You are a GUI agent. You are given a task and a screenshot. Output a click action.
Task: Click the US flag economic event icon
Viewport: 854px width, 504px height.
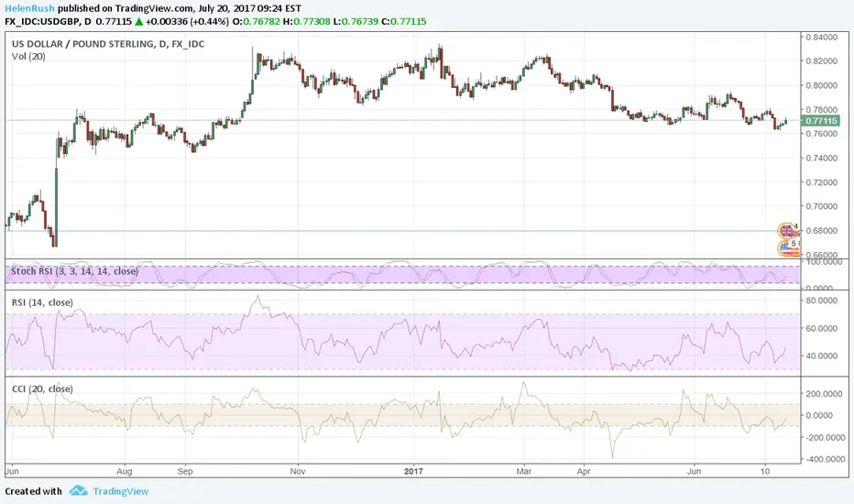click(786, 248)
